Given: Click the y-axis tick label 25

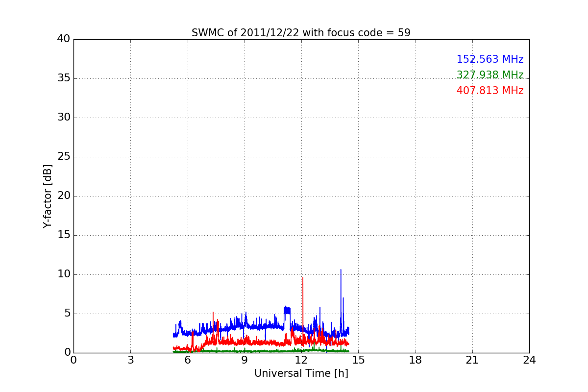Looking at the screenshot, I should click(64, 156).
